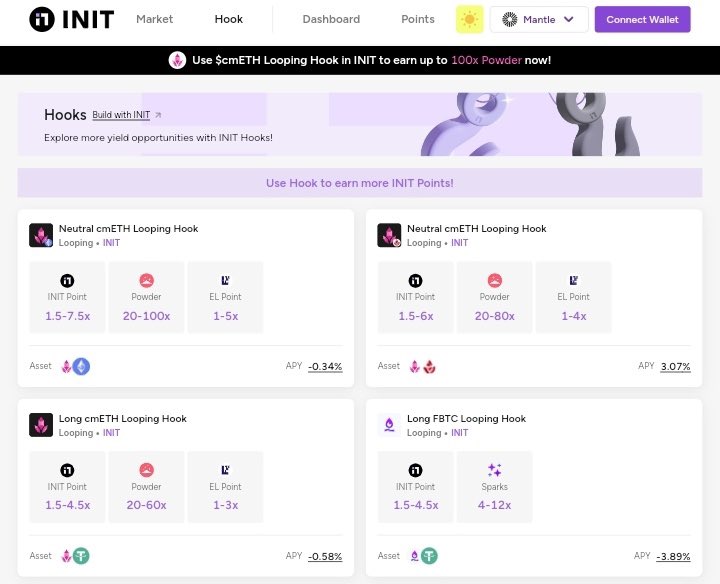Click EL Point icon in Long cmETH card
720x584 pixels.
225,470
